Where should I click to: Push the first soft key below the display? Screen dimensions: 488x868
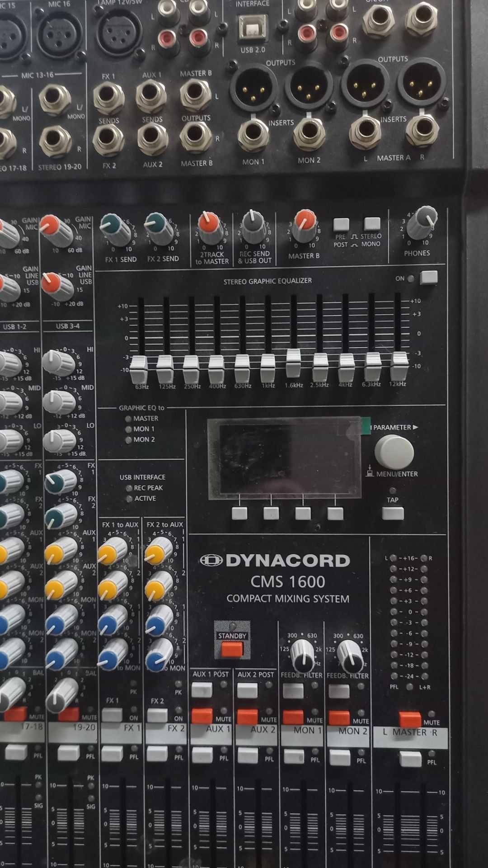pos(239,514)
